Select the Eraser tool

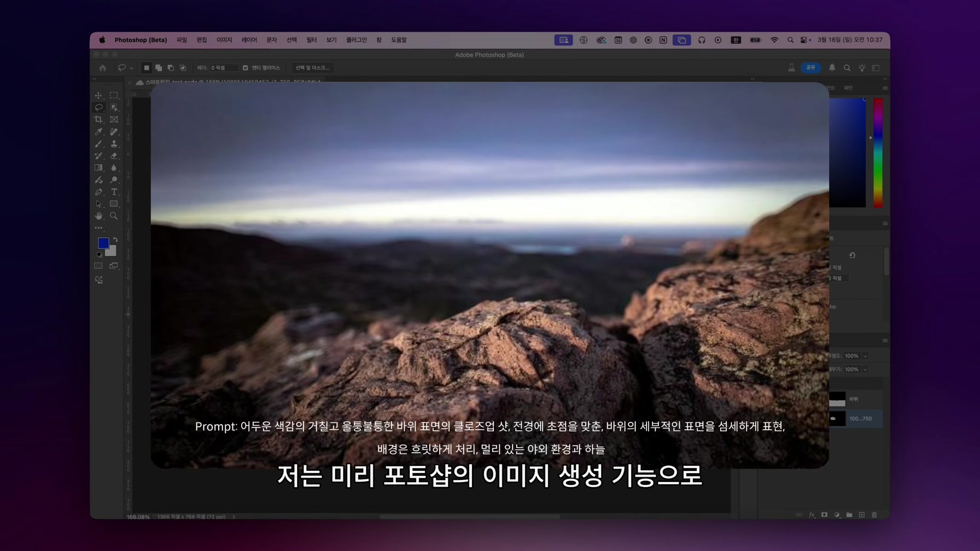[114, 156]
